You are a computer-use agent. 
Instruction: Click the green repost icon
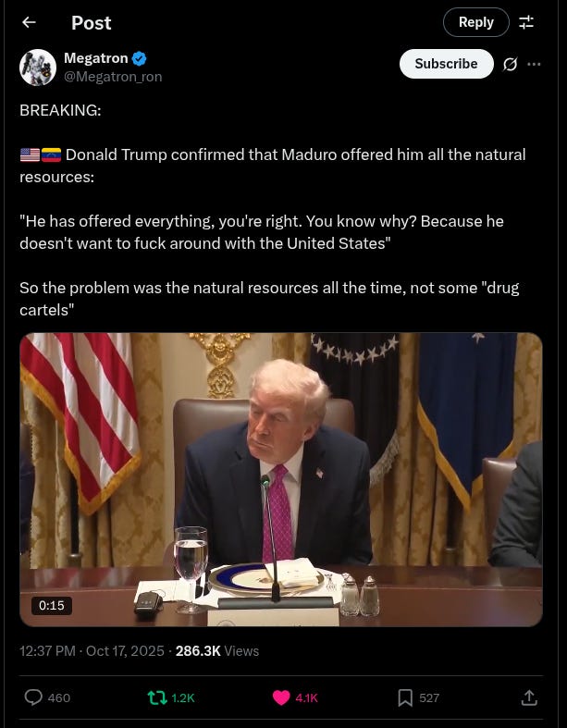coord(157,697)
